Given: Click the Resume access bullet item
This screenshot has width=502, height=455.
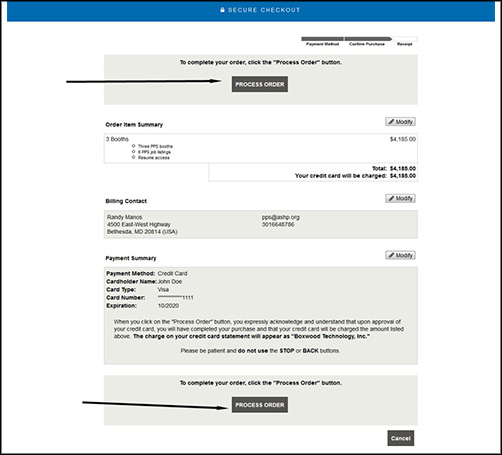Looking at the screenshot, I should point(154,158).
